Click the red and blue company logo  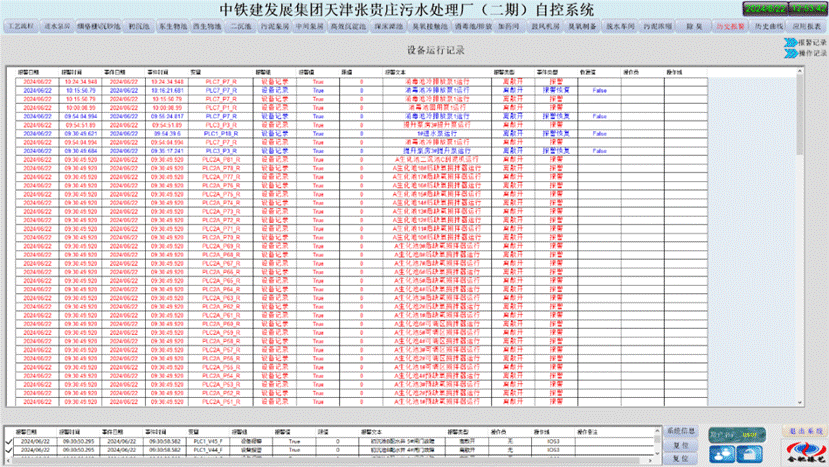pyautogui.click(x=805, y=452)
